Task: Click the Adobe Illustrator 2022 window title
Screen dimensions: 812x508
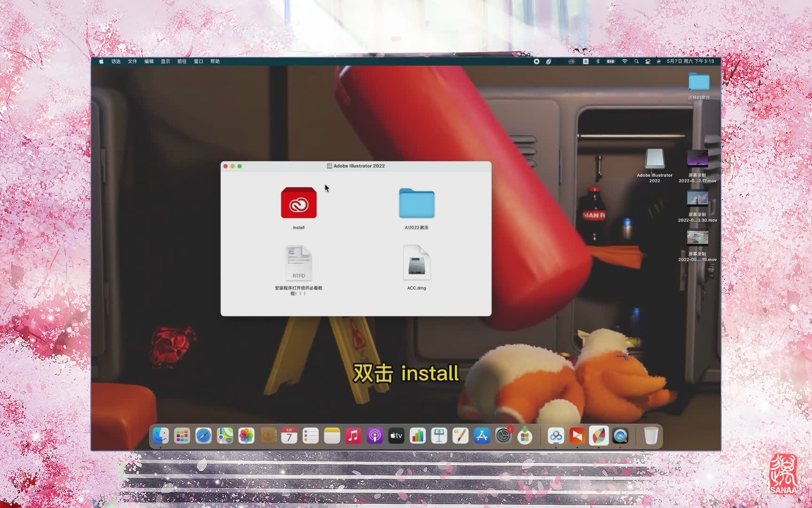Action: click(x=359, y=166)
